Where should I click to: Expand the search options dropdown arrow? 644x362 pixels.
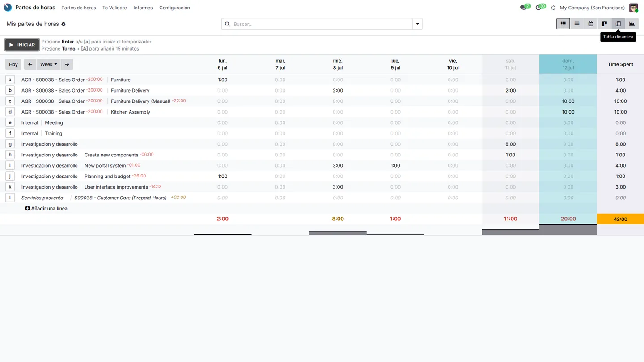[417, 24]
